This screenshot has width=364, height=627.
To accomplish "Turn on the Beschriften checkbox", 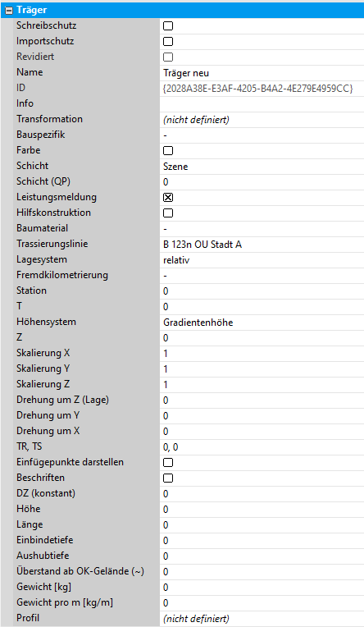I will (168, 478).
